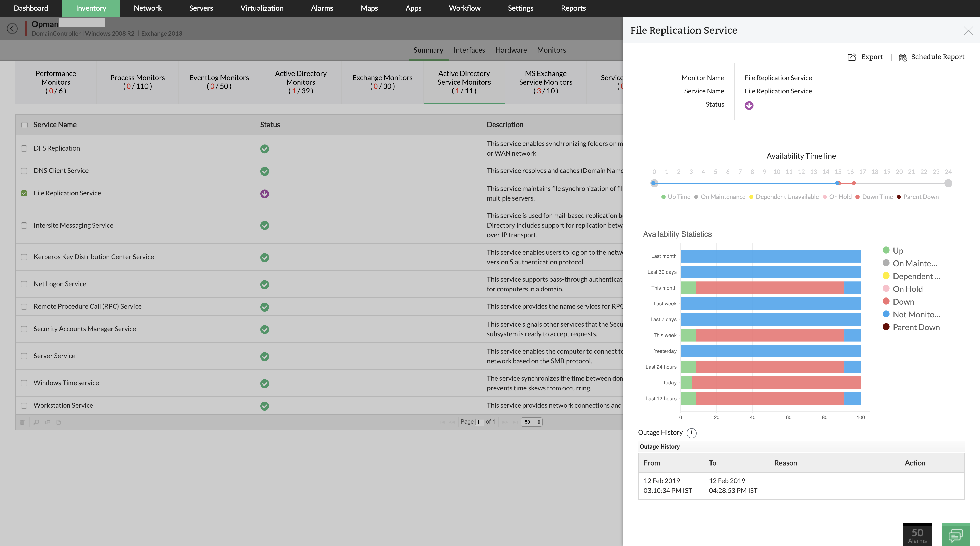The height and width of the screenshot is (546, 980).
Task: Click the delete (trash) icon below the table
Action: click(22, 422)
